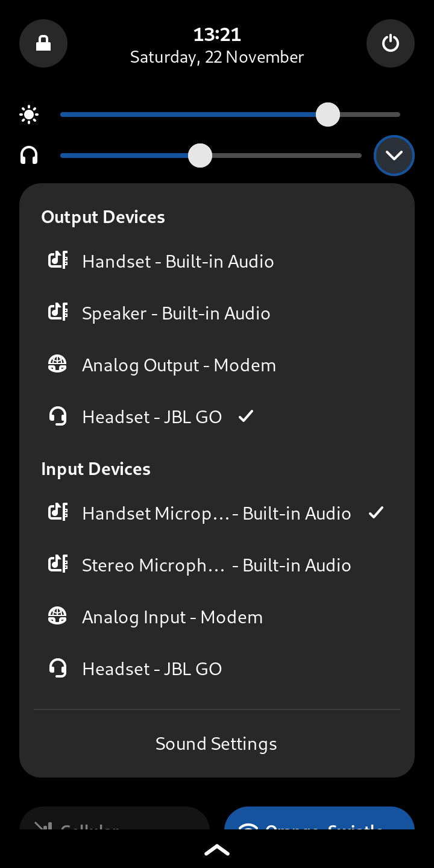Collapse quick settings with bottom chevron

pyautogui.click(x=217, y=850)
